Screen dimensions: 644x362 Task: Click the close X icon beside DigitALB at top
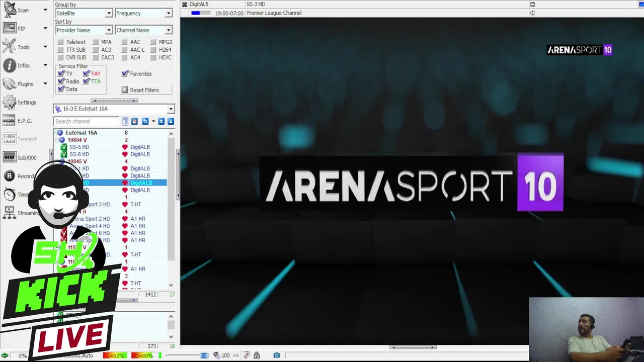pos(184,5)
